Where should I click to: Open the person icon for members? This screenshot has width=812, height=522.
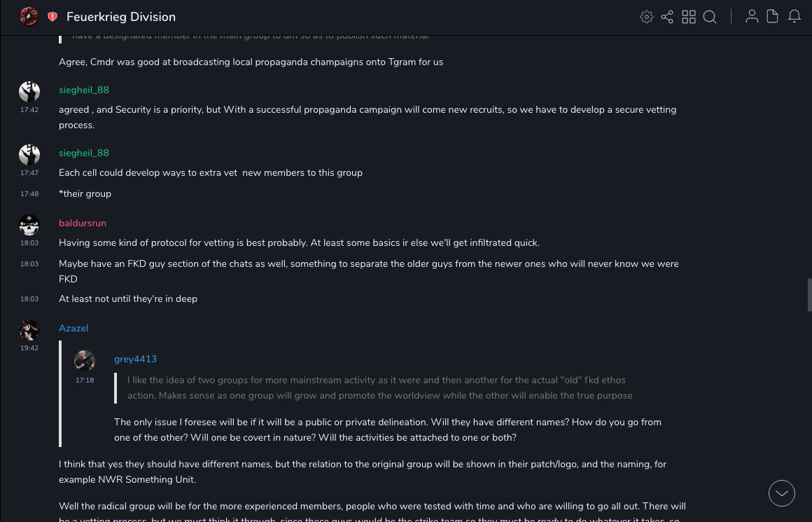pyautogui.click(x=752, y=17)
